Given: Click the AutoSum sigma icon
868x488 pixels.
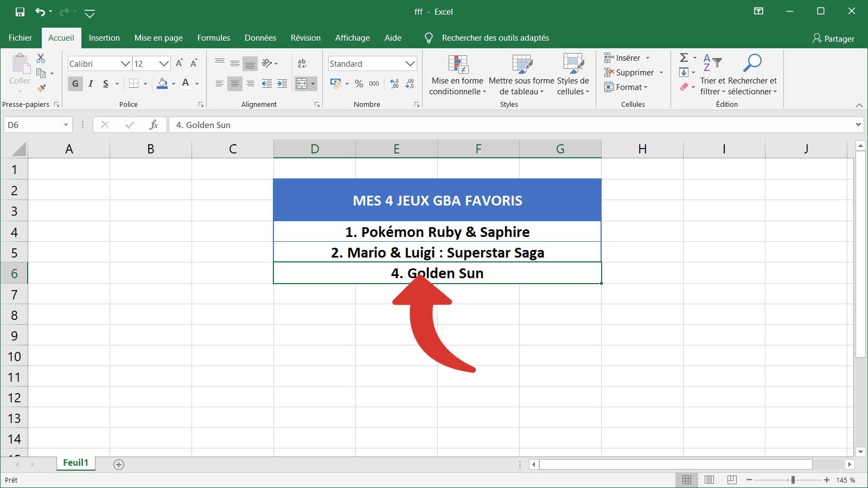Looking at the screenshot, I should pyautogui.click(x=682, y=56).
